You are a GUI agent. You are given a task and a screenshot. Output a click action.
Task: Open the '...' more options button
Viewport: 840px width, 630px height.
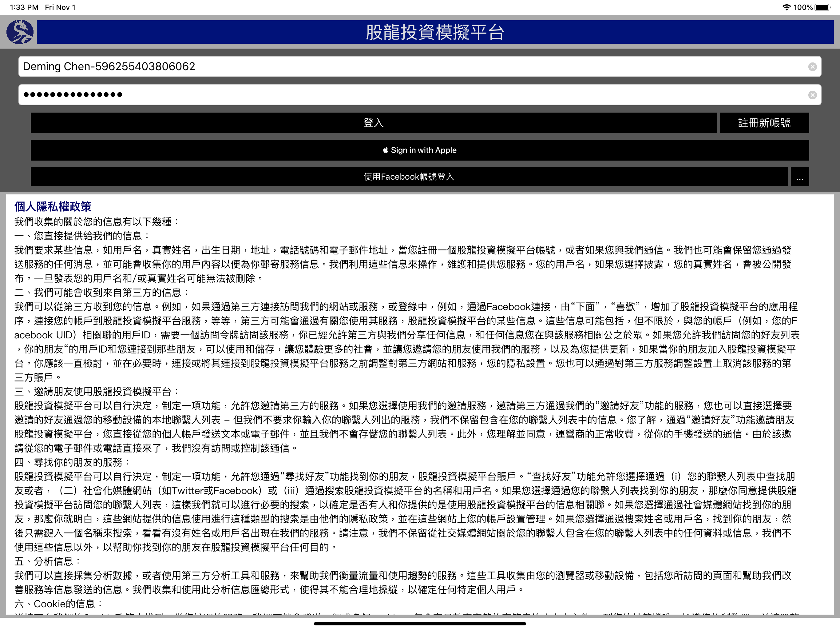[800, 177]
